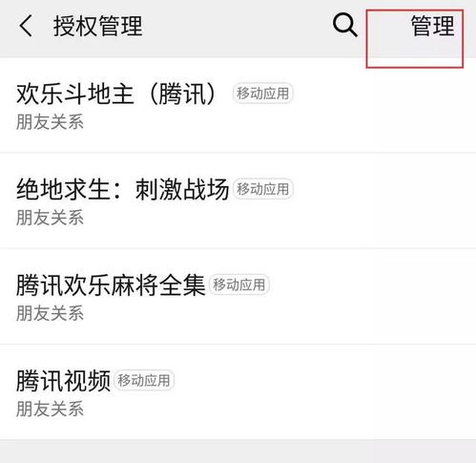This screenshot has width=476, height=463.
Task: Tap 朋友关系 beneath 腾讯欢乐麻将全集
Action: pyautogui.click(x=50, y=313)
